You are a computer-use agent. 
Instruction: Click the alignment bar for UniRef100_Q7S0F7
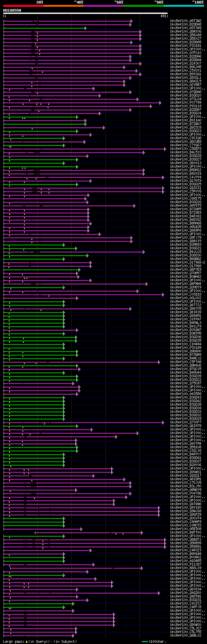point(84,422)
